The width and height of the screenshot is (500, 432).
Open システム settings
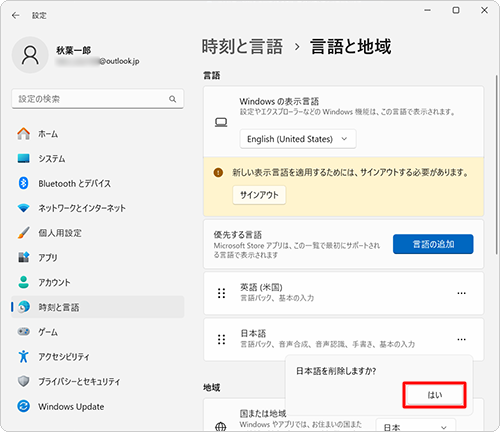[97, 158]
